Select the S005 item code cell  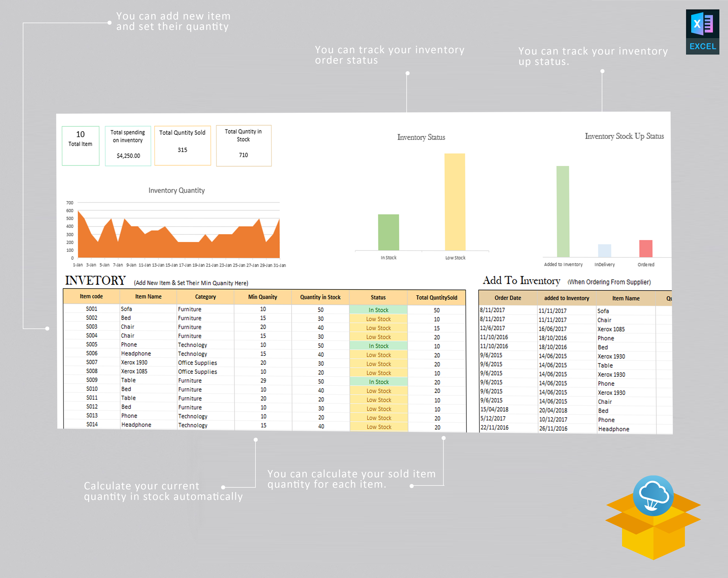click(92, 344)
